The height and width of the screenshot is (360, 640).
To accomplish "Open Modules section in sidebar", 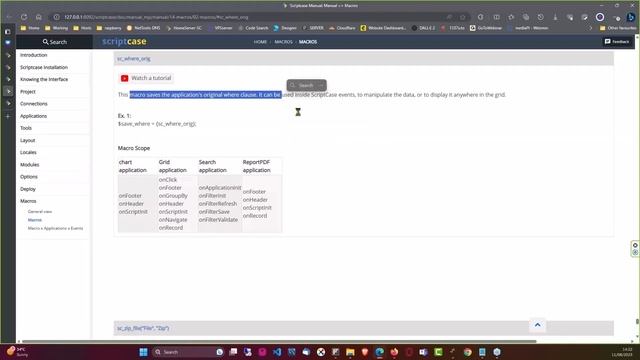I will coord(29,165).
